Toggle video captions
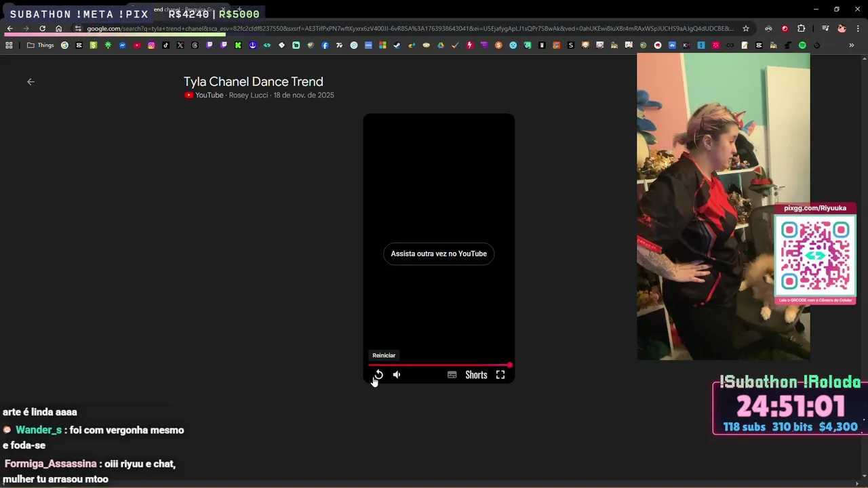 tap(452, 375)
